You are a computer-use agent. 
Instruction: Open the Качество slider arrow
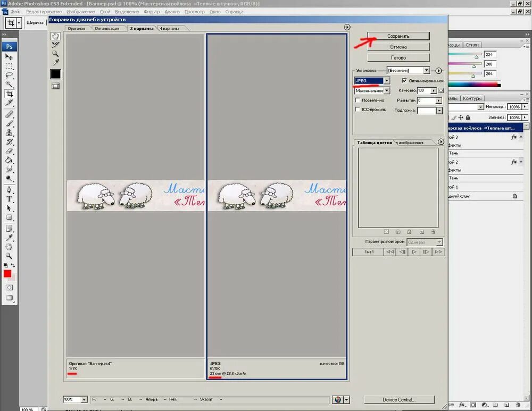pos(433,90)
